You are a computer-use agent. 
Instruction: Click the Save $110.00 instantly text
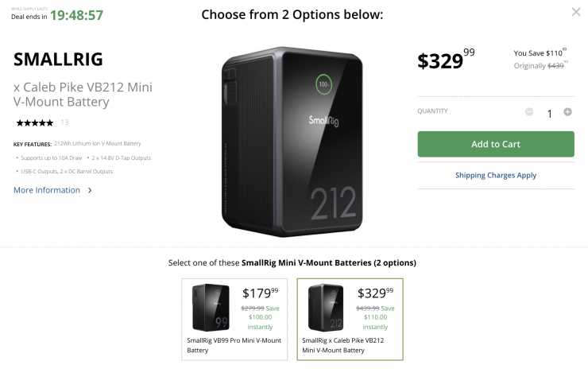click(x=377, y=317)
